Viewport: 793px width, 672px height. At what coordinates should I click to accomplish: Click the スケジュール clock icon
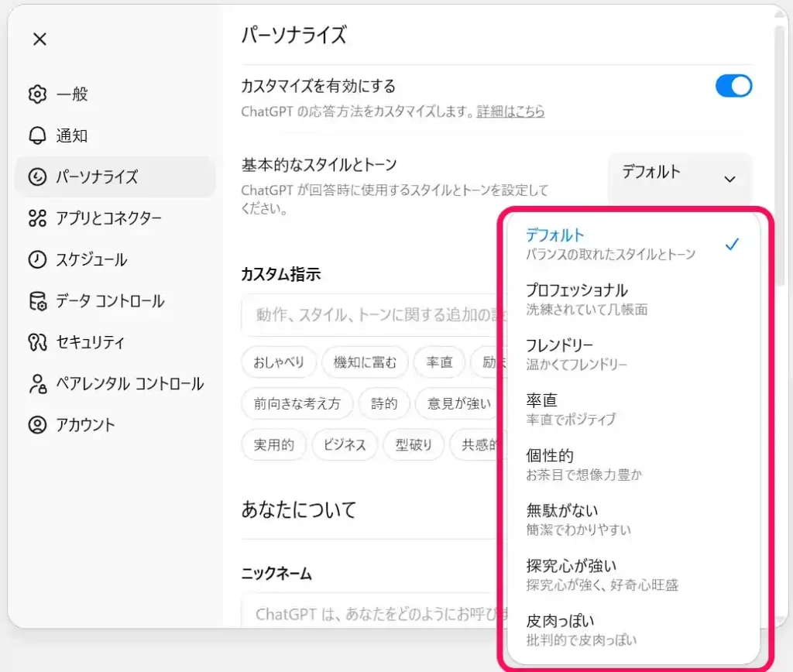(37, 260)
